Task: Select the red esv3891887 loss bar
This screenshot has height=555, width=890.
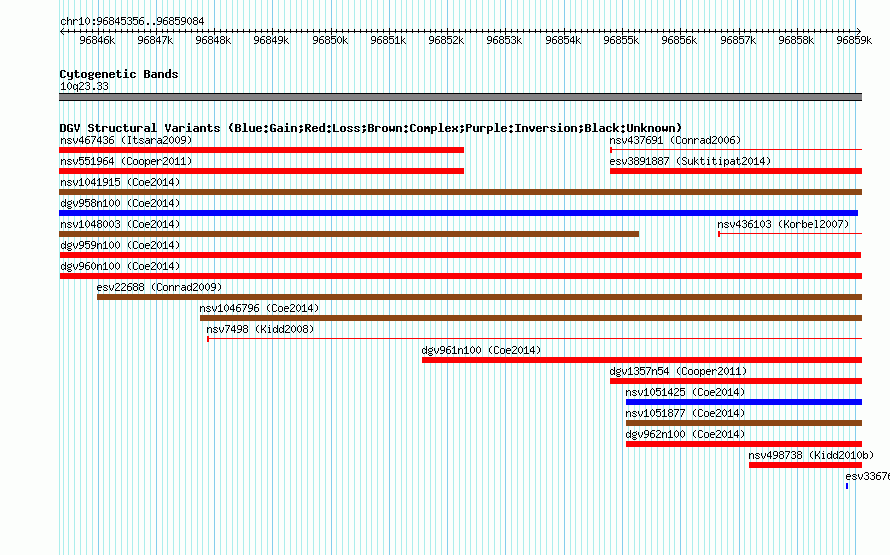Action: point(736,171)
